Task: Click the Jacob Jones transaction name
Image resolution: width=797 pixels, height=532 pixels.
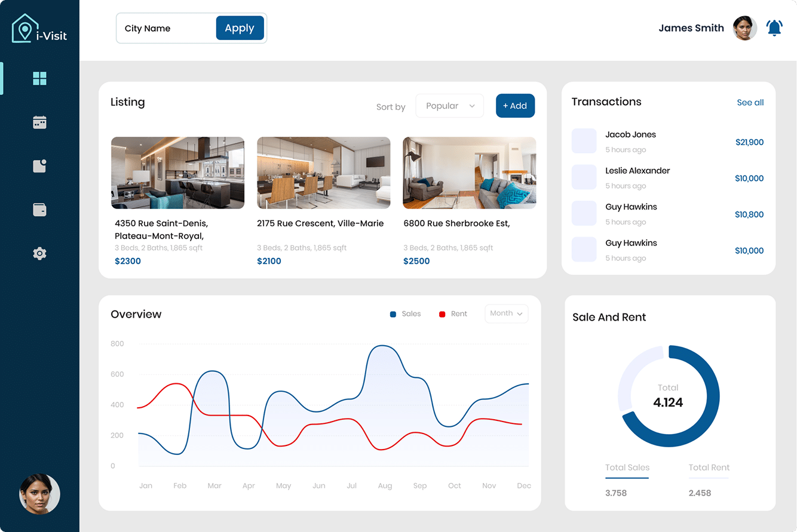Action: (x=630, y=134)
